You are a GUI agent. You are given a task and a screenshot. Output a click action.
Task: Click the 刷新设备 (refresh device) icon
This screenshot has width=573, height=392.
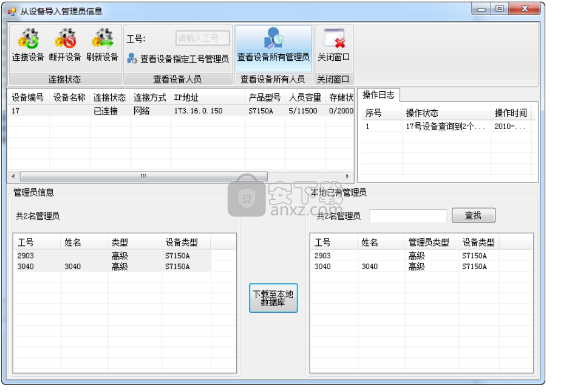pyautogui.click(x=102, y=37)
